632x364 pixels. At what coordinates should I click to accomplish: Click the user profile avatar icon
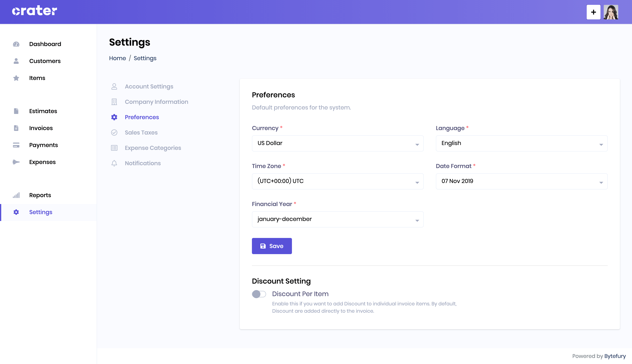(x=611, y=12)
